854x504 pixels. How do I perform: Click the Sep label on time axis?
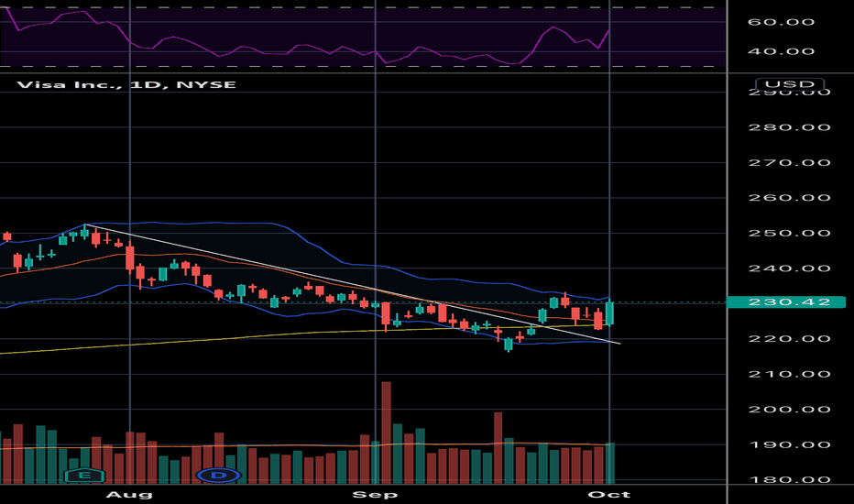tap(376, 494)
